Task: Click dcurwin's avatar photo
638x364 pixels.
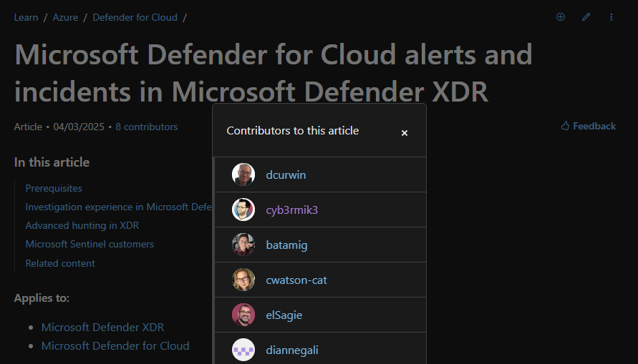Action: [243, 174]
